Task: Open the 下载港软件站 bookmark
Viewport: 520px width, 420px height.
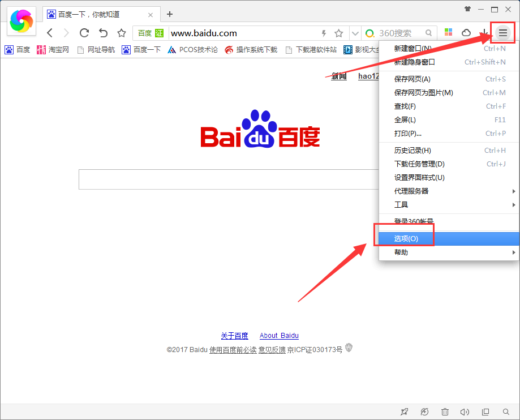Action: point(311,50)
